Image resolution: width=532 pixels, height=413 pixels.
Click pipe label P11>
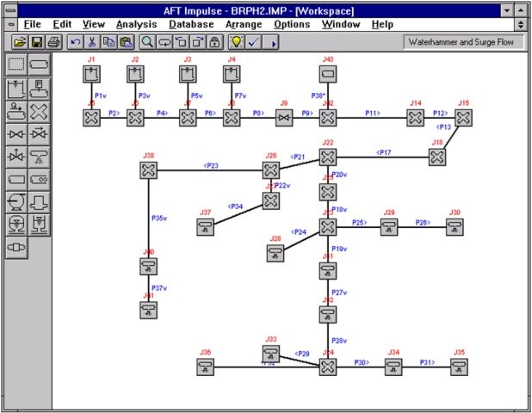(x=373, y=113)
